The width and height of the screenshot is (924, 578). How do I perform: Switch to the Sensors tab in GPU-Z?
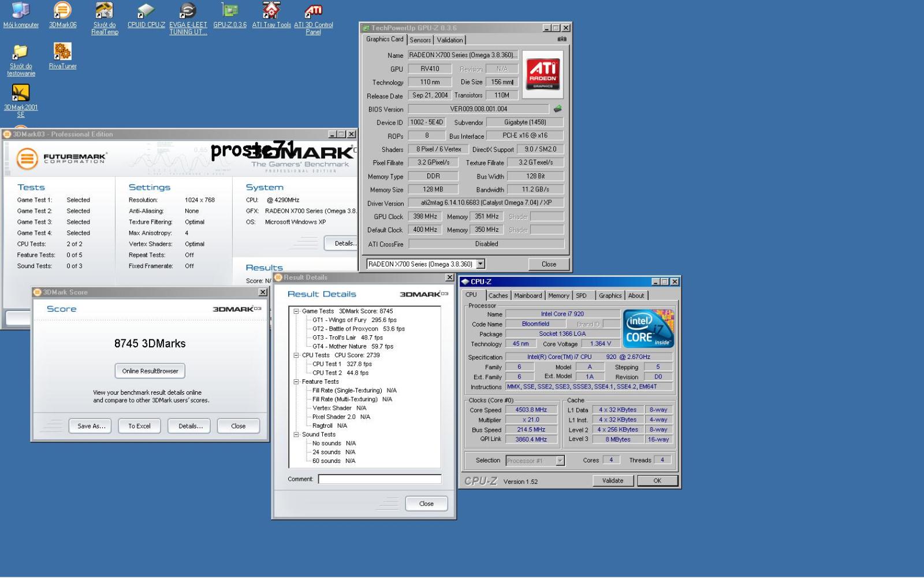click(420, 40)
